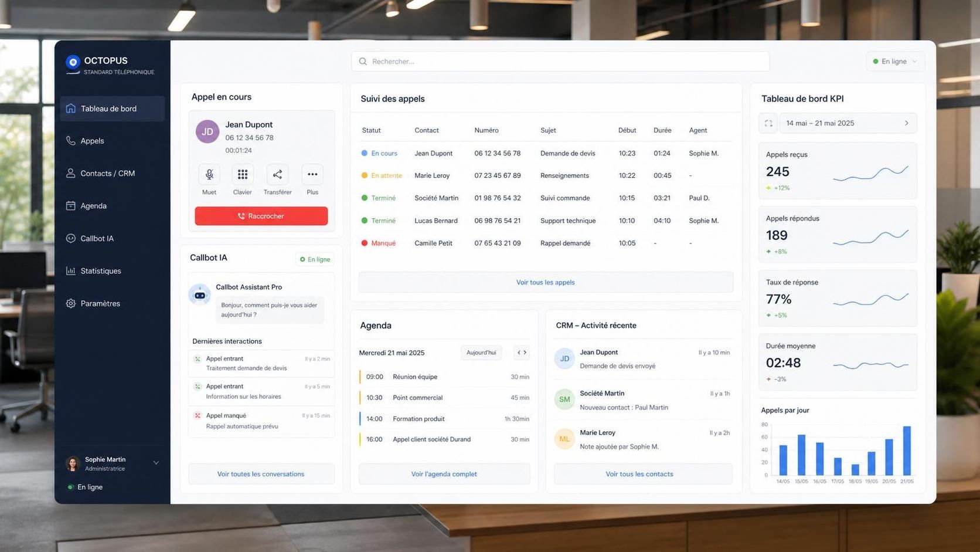Image resolution: width=980 pixels, height=552 pixels.
Task: Click the gear icon beside Paramètres
Action: 71,303
